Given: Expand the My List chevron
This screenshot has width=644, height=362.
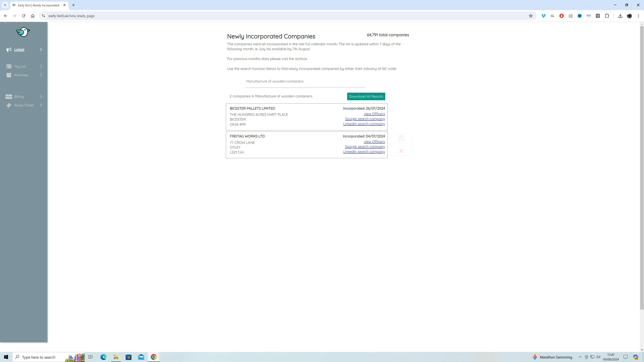Looking at the screenshot, I should [x=41, y=67].
